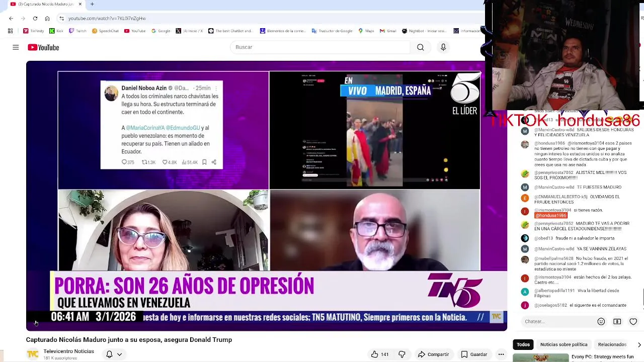
Task: Click chat message 'fraude ni a salvador le importa'
Action: coord(585,238)
